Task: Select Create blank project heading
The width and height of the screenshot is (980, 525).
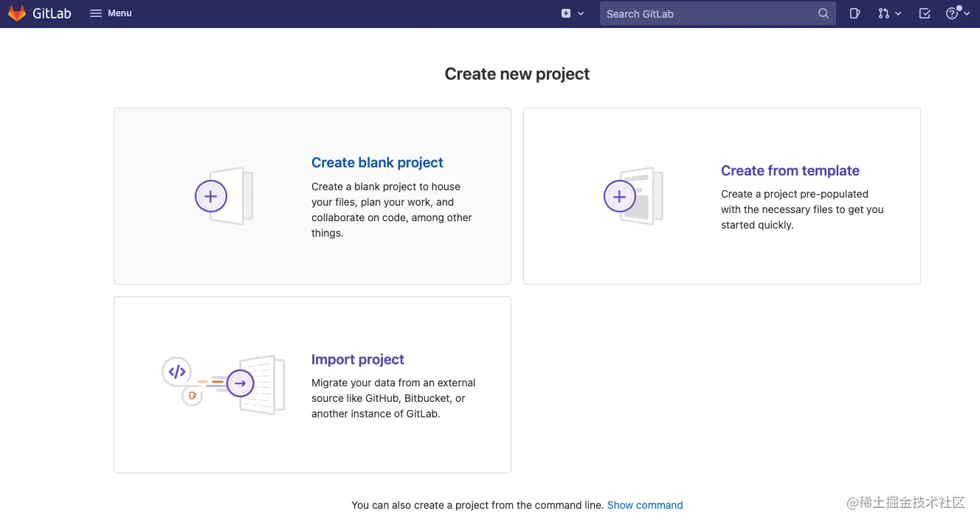Action: pos(377,163)
